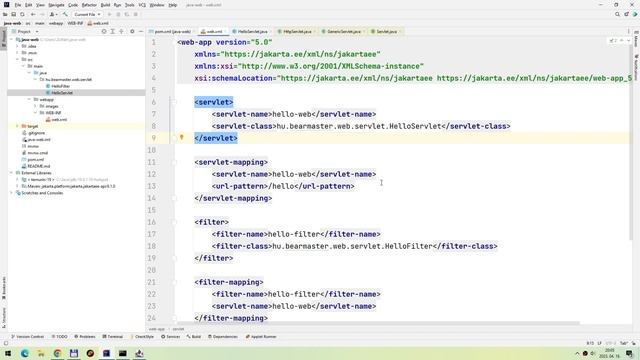Viewport: 640px width, 360px height.
Task: Click the Reload from disk toolbar icon
Action: click(22, 14)
